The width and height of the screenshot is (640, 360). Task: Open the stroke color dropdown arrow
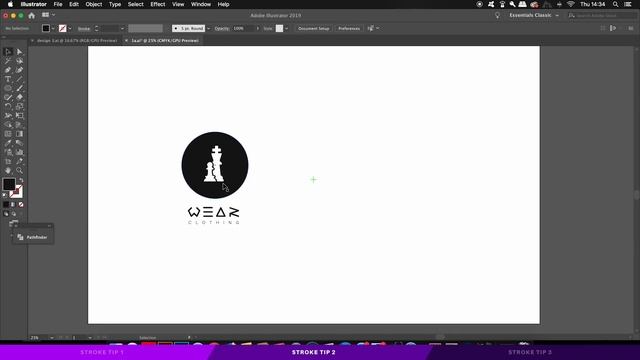tap(70, 29)
